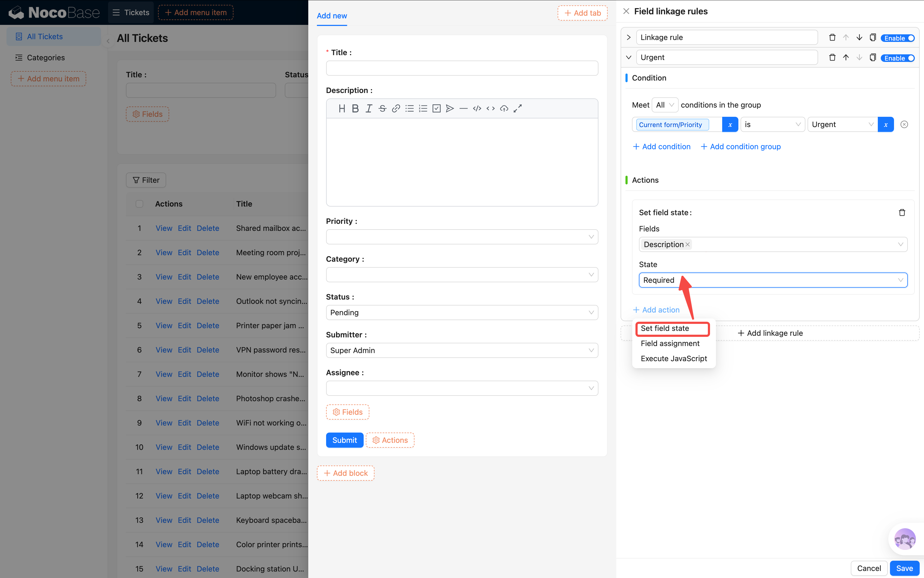
Task: Duplicate the Urgent rule with copy icon
Action: (872, 58)
